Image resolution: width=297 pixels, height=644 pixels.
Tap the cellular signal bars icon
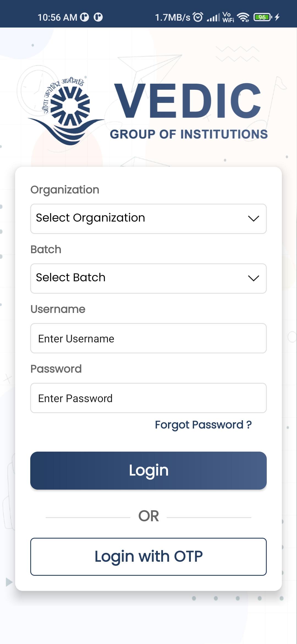213,17
